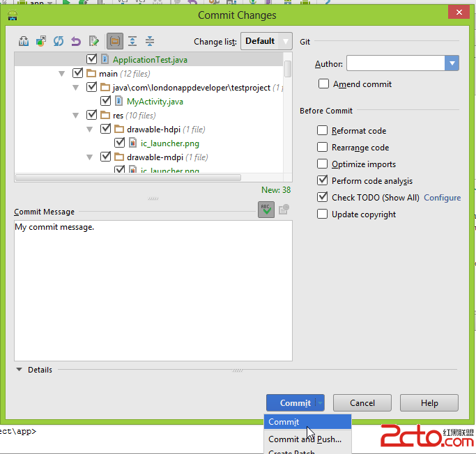The height and width of the screenshot is (454, 476).
Task: Click the file tree vertical scrollbar thumb
Action: tap(288, 69)
